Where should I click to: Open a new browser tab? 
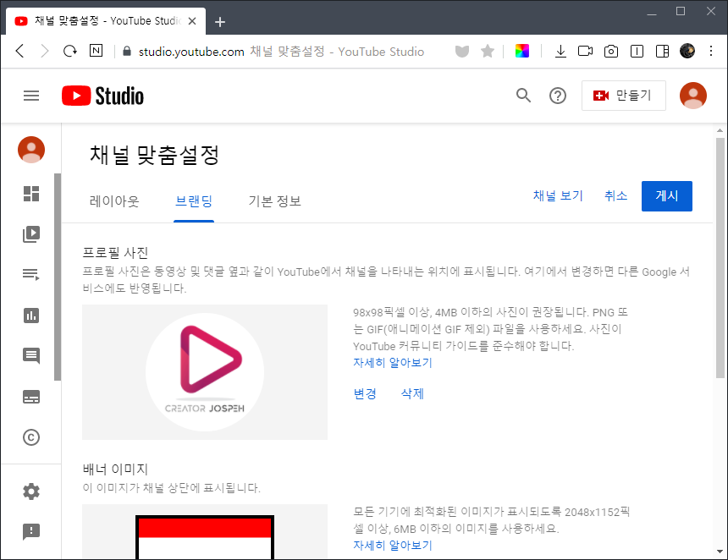point(220,22)
